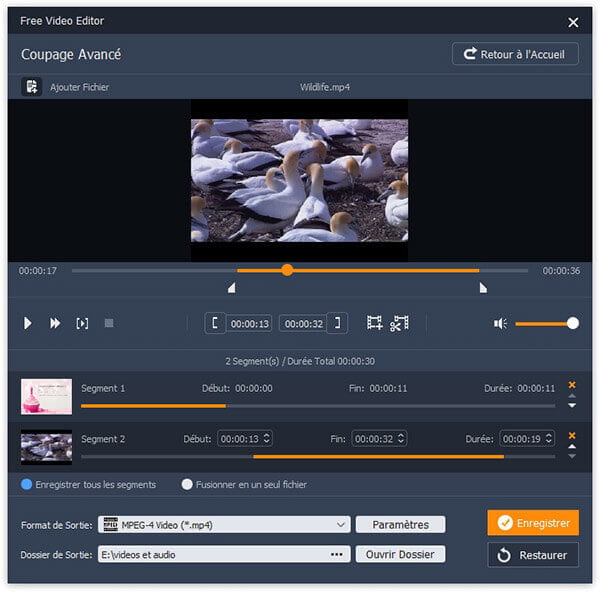Click the start time field 00:00:13
Image resolution: width=600 pixels, height=592 pixels.
pyautogui.click(x=249, y=324)
